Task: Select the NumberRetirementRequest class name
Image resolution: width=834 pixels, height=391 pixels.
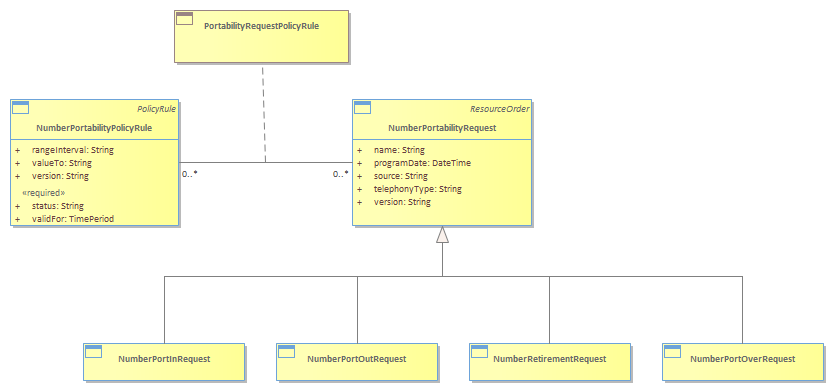Action: (550, 359)
